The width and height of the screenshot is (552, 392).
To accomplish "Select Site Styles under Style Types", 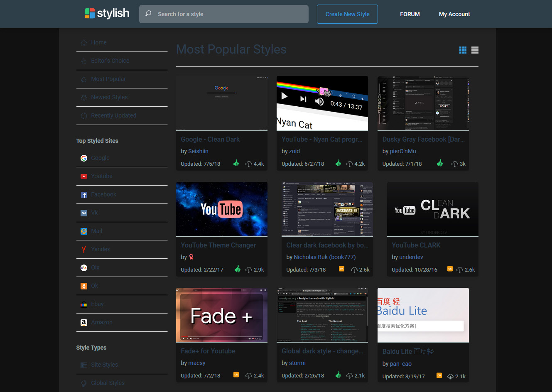I will 105,365.
